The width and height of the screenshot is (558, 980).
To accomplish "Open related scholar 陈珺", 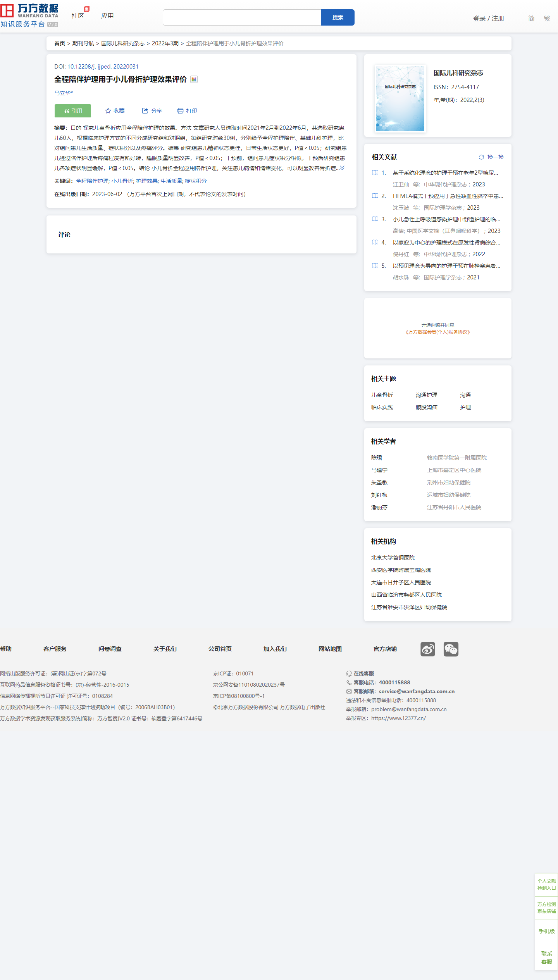I will tap(377, 458).
